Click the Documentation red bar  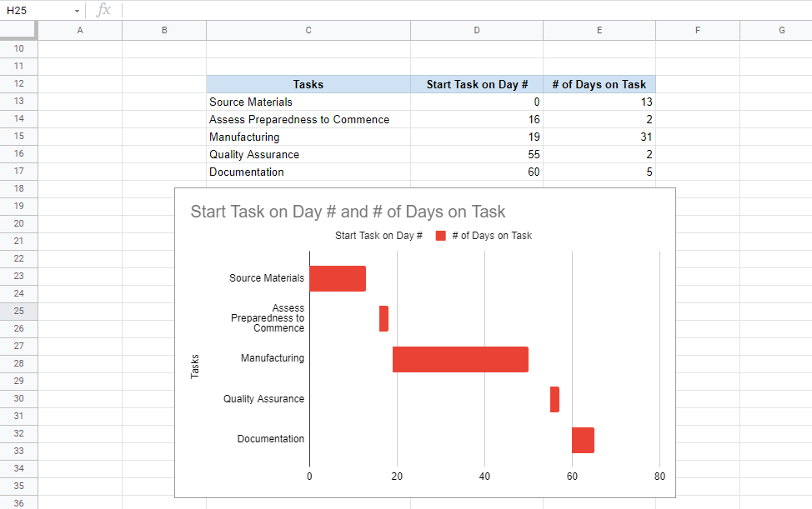coord(583,440)
